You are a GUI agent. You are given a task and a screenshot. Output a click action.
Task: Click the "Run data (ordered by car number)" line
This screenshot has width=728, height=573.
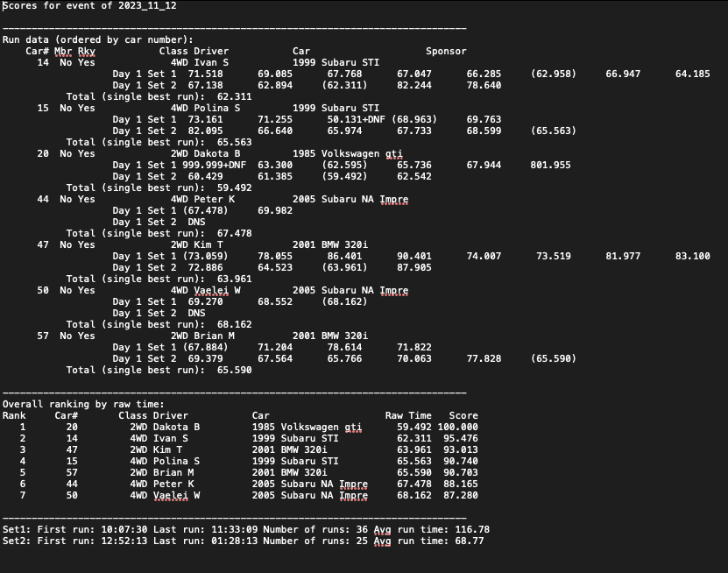coord(97,39)
